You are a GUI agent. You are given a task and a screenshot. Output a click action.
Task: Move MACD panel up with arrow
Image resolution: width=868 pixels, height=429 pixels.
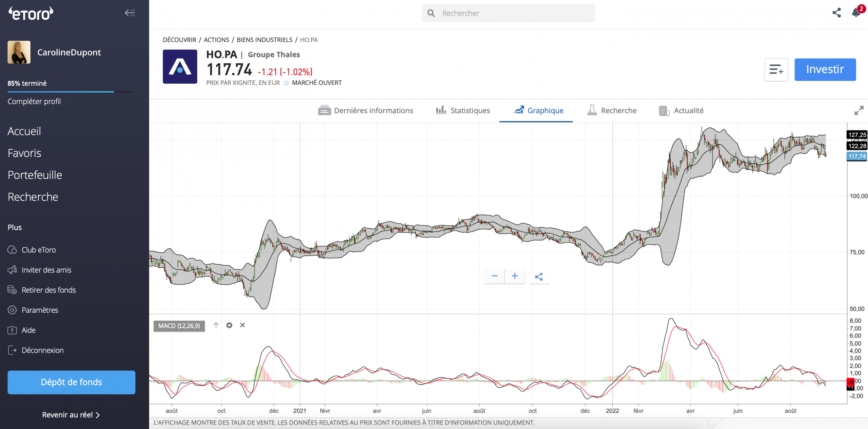[216, 325]
